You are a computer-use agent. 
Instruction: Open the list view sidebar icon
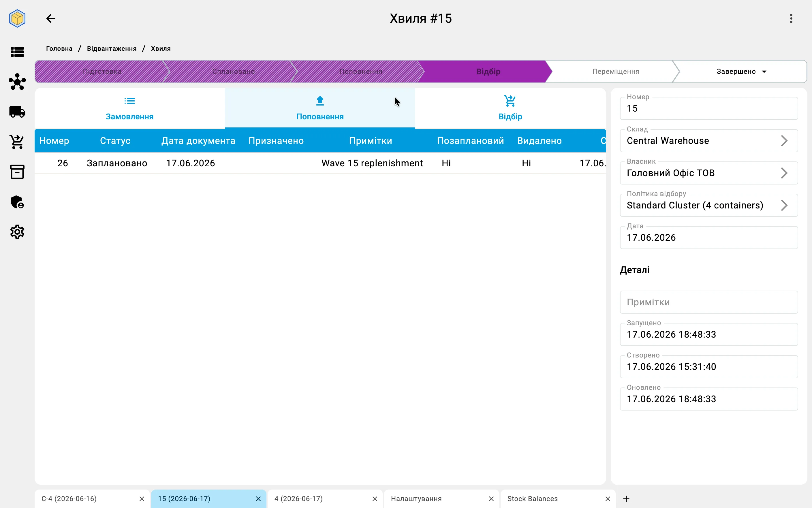click(17, 52)
